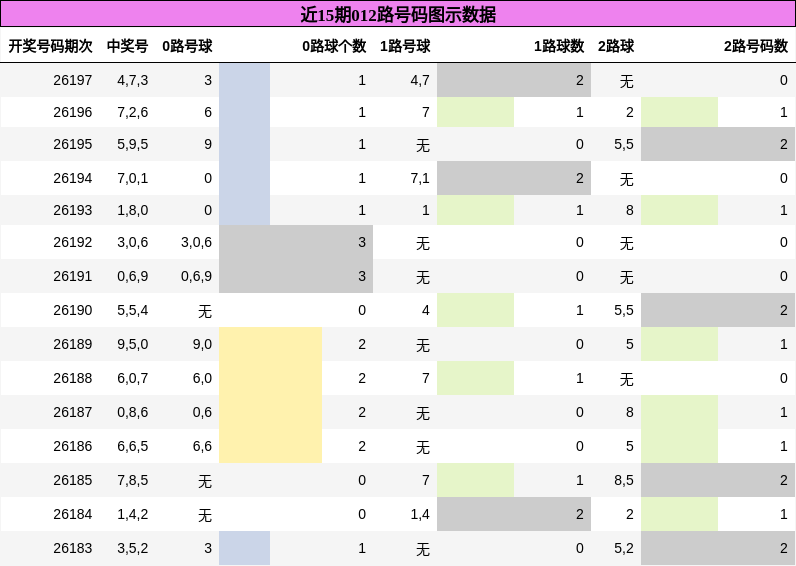This screenshot has width=796, height=566.
Task: Click period number 26194
Action: (x=73, y=178)
